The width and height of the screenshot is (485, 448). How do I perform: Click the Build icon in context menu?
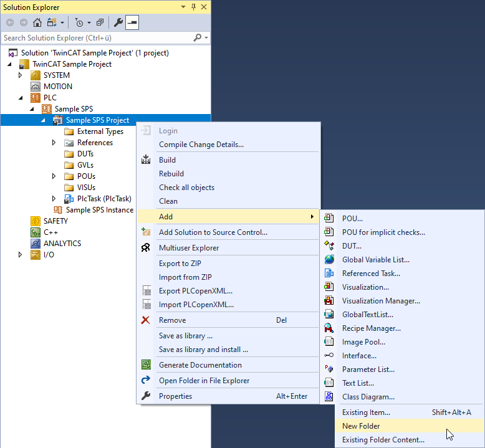click(x=146, y=160)
